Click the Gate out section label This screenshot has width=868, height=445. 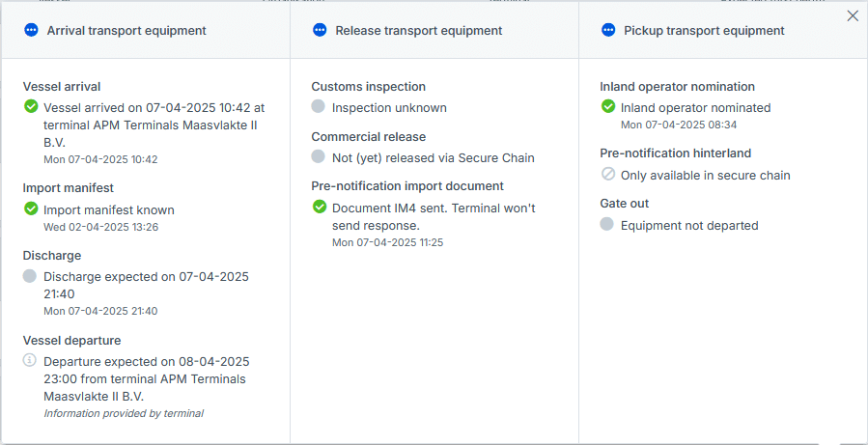point(624,204)
